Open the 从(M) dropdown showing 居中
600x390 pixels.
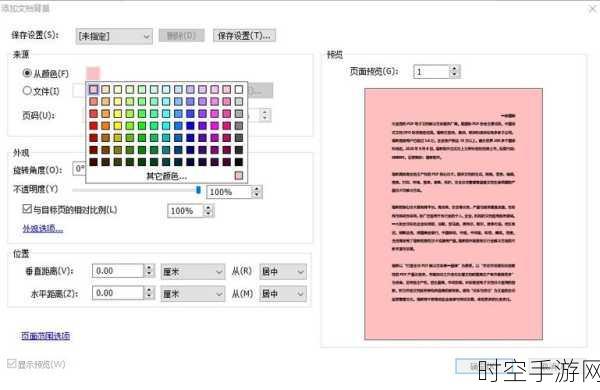[x=283, y=294]
